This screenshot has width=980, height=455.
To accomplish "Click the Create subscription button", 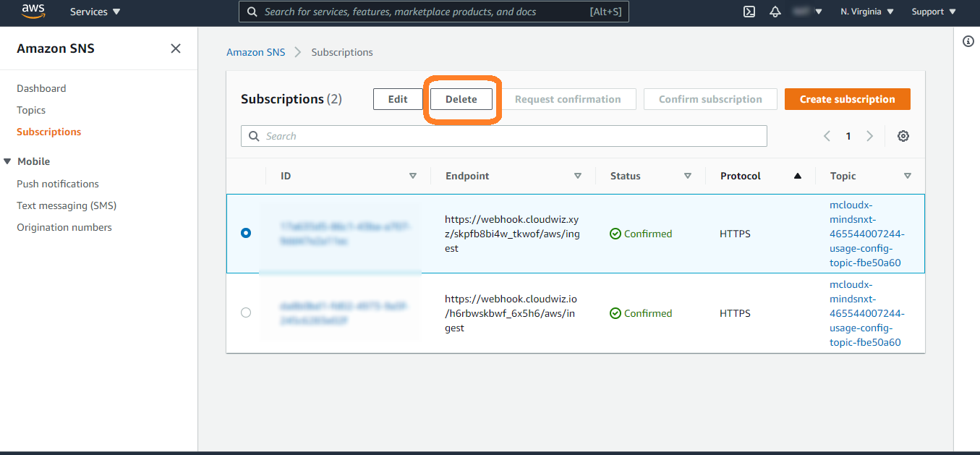I will [848, 99].
